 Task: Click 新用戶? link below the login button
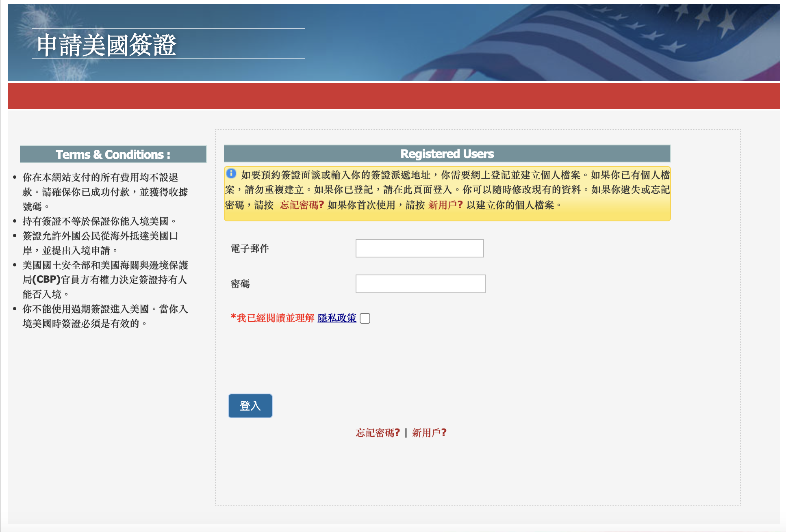(429, 433)
